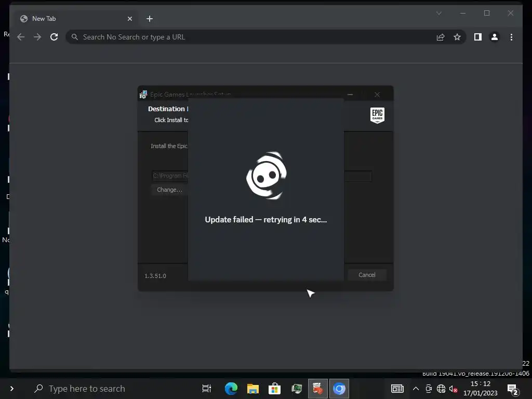Select the Epic installer taskbar icon
The height and width of the screenshot is (399, 532).
click(318, 389)
